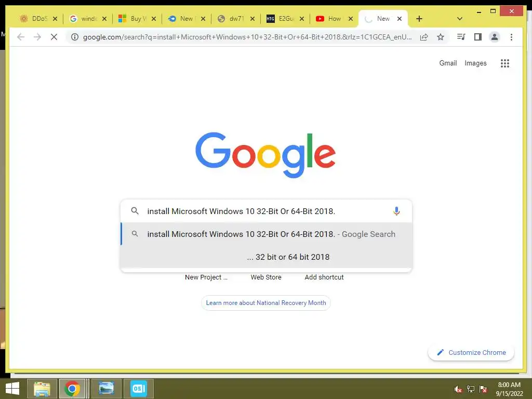
Task: Open the Outlook taskbar icon
Action: (x=138, y=389)
